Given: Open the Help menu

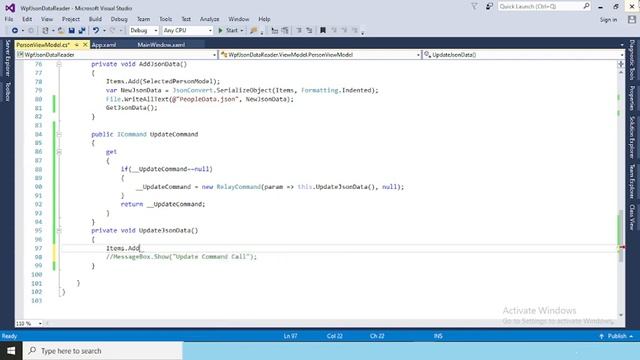Looking at the screenshot, I should pyautogui.click(x=264, y=19).
